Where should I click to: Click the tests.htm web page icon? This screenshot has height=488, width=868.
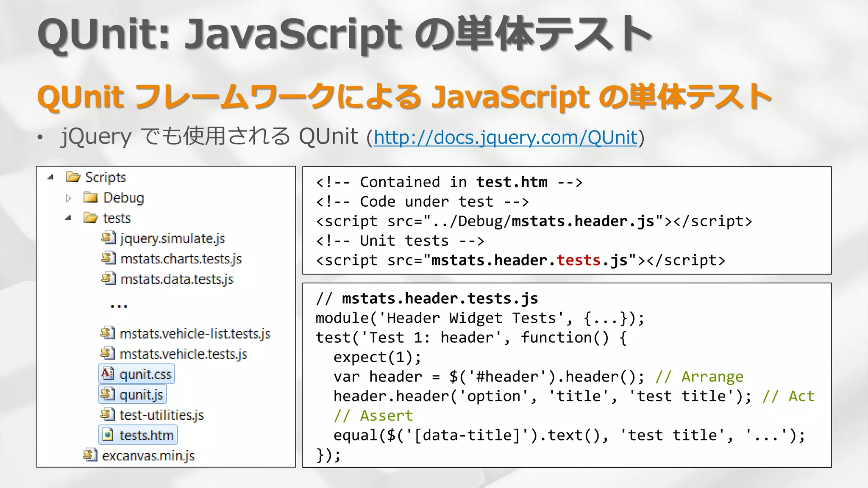[108, 435]
